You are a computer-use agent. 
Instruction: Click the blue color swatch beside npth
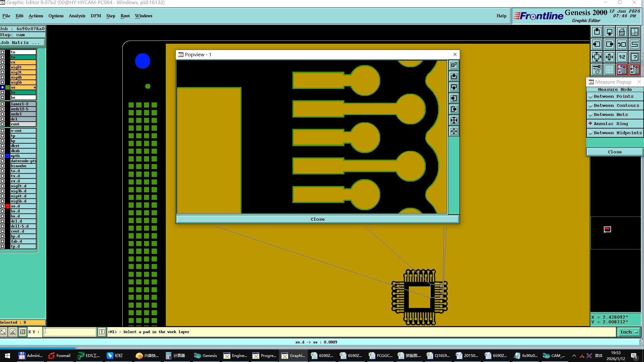click(8, 156)
